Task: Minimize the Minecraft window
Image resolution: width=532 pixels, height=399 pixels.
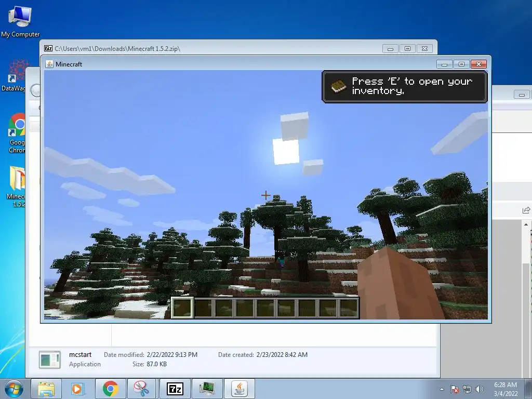Action: [x=444, y=64]
